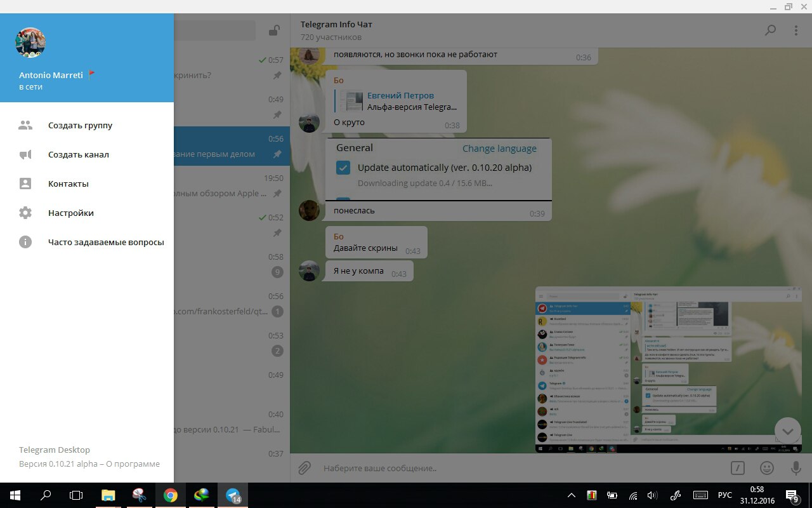Open the О программе link
812x508 pixels.
point(133,464)
